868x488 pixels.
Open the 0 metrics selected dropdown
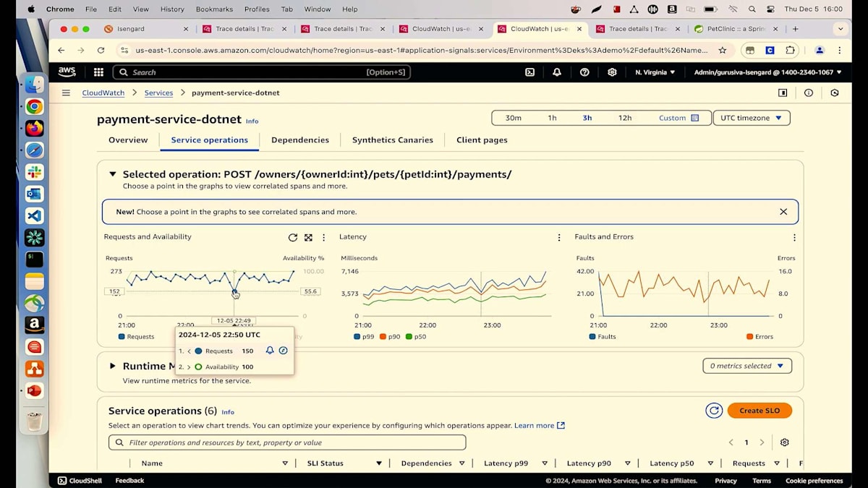[x=747, y=366]
